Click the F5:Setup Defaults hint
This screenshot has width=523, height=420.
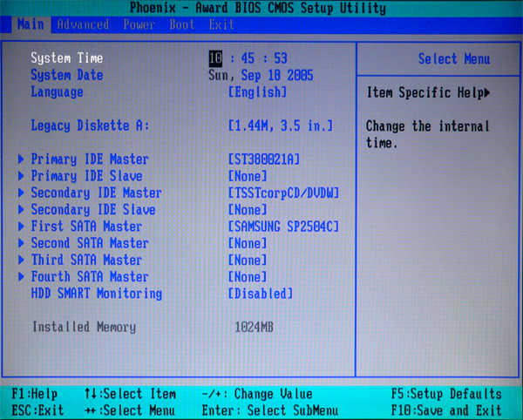[x=446, y=394]
